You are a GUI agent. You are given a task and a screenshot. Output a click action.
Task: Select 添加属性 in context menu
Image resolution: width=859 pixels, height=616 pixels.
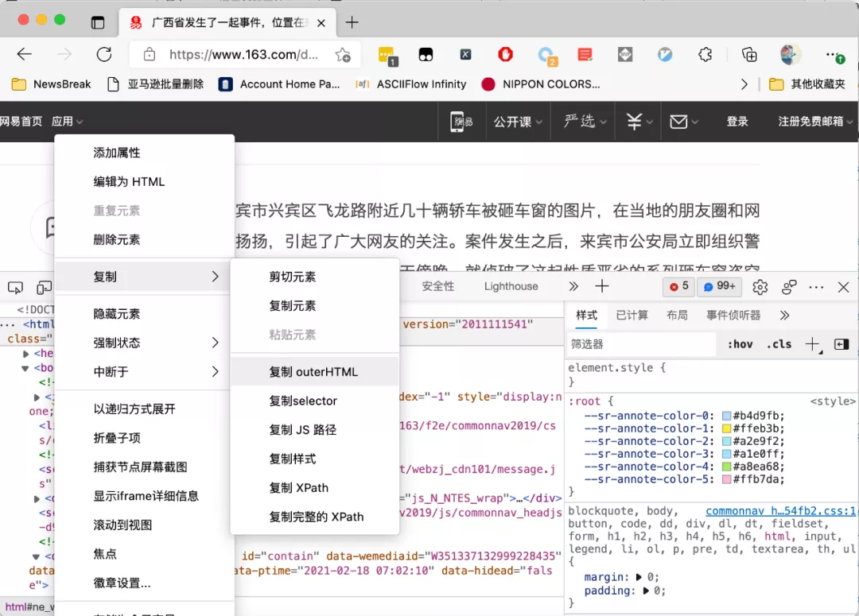[x=145, y=153]
